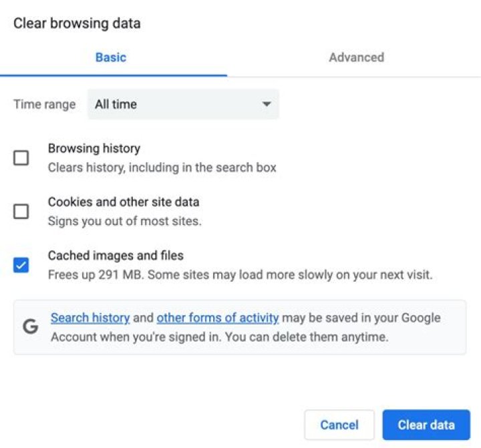Switch to the Basic tab
Screen dimensions: 481x448
[x=111, y=57]
